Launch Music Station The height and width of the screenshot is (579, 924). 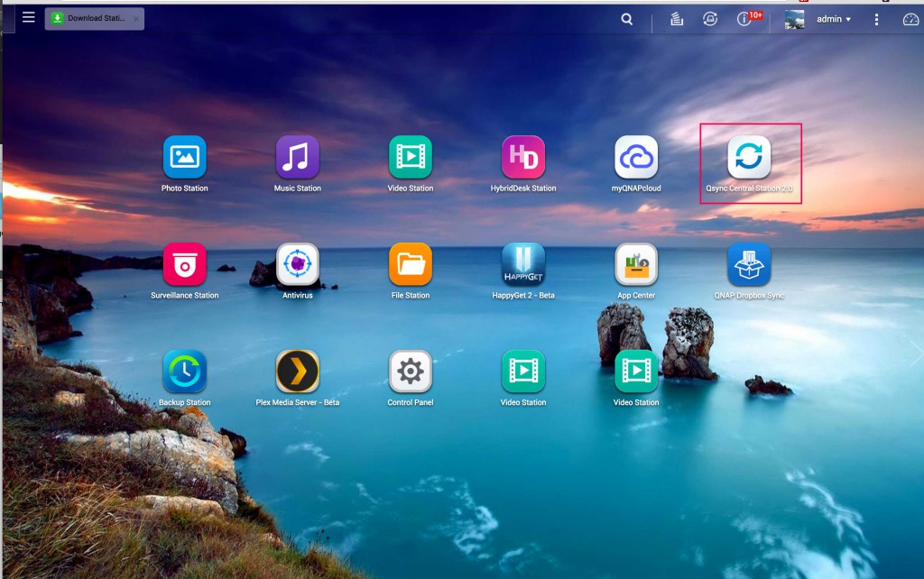point(297,158)
